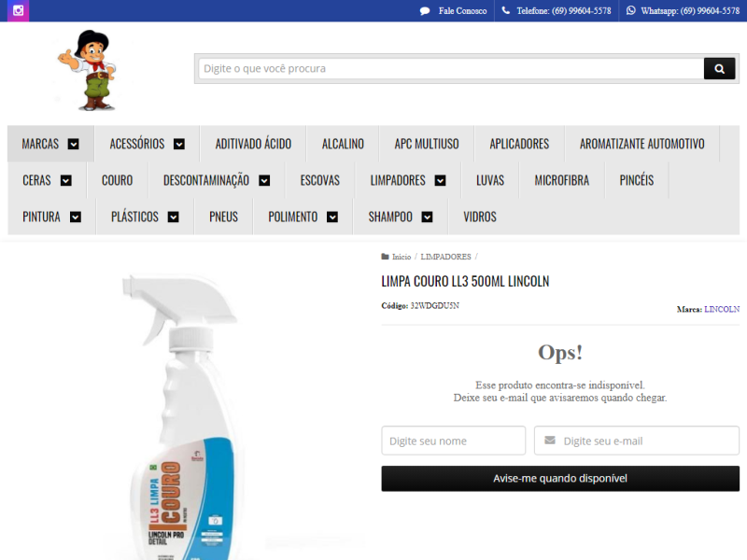
Task: Expand the SHAMPOO dropdown arrow
Action: (427, 217)
